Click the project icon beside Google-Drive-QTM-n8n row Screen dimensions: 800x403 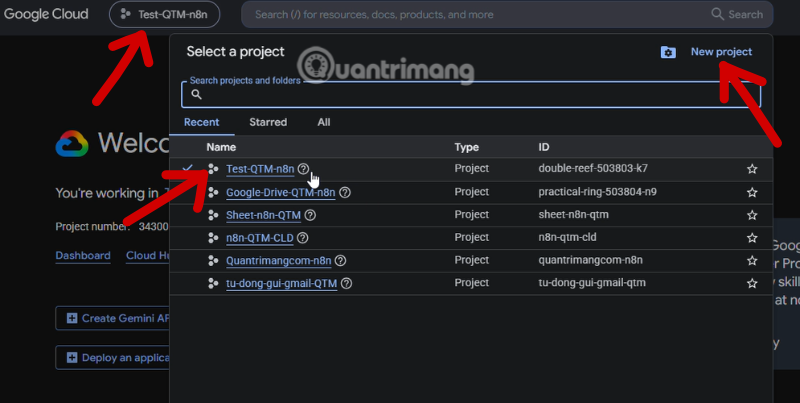pyautogui.click(x=213, y=192)
